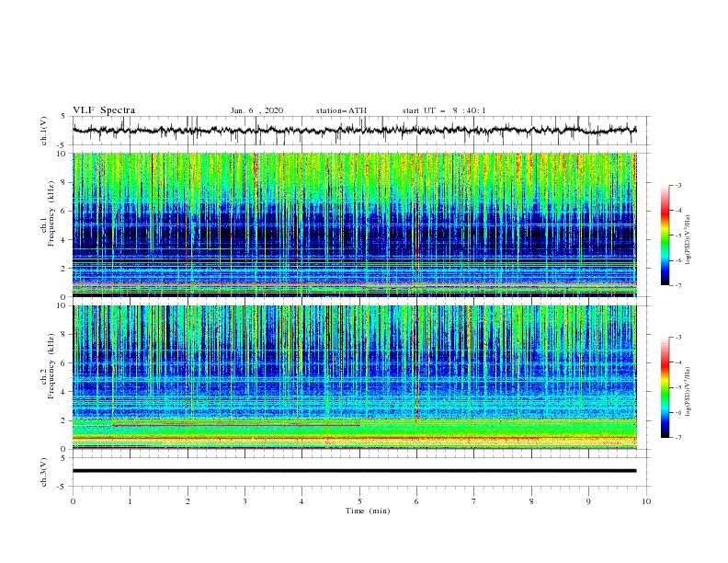This screenshot has height=563, width=728.
Task: Click the ch.3 flat black voltage trace
Action: point(354,471)
